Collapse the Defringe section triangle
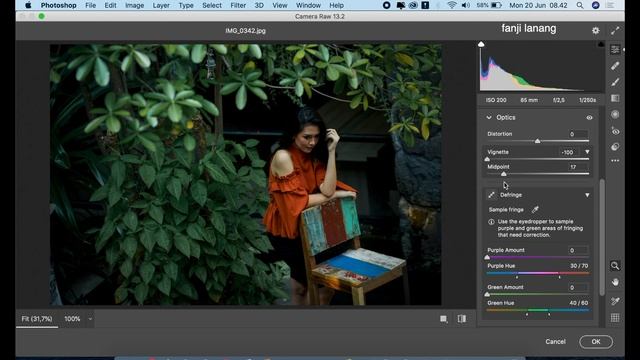Screen dimensions: 640x360 [x=587, y=195]
